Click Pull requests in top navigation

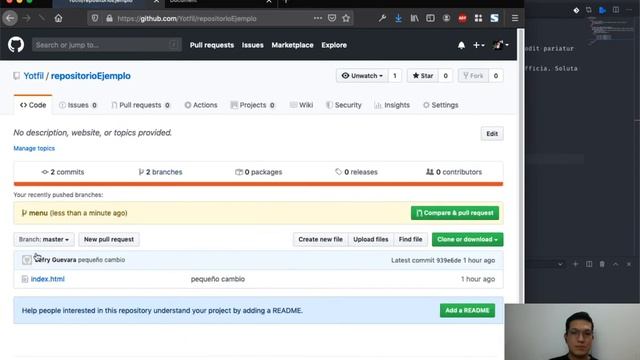[212, 45]
